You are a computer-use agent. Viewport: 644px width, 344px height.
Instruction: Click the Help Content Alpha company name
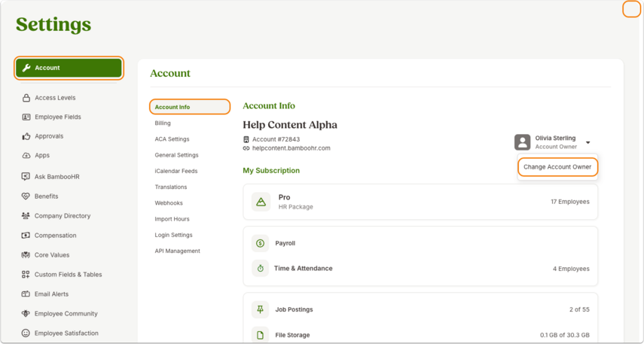[290, 124]
